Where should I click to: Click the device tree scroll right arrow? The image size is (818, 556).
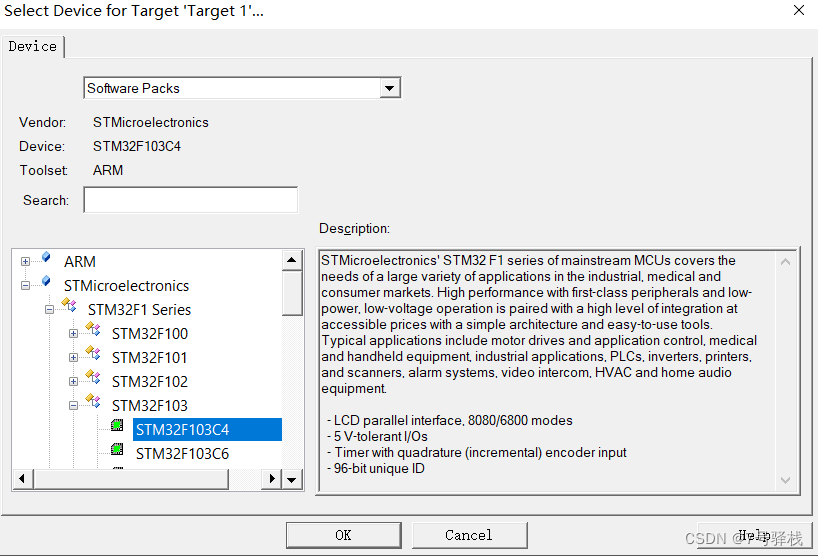click(271, 479)
